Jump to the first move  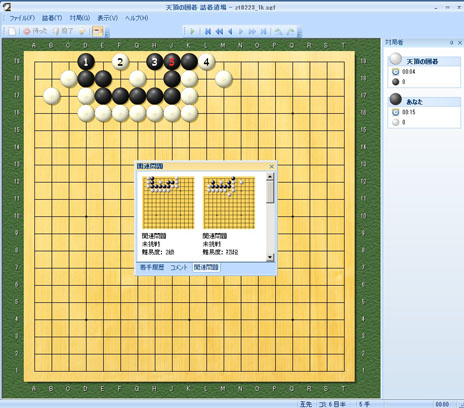pyautogui.click(x=208, y=31)
